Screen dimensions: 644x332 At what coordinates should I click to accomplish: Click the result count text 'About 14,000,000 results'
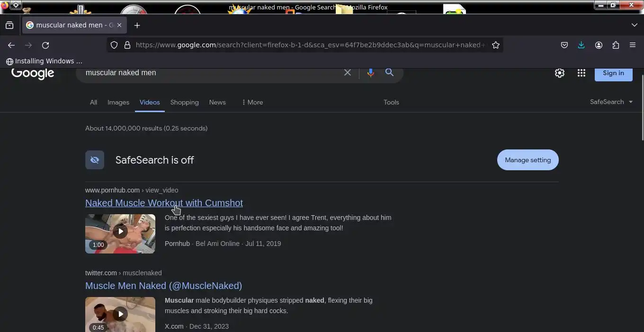(x=124, y=128)
